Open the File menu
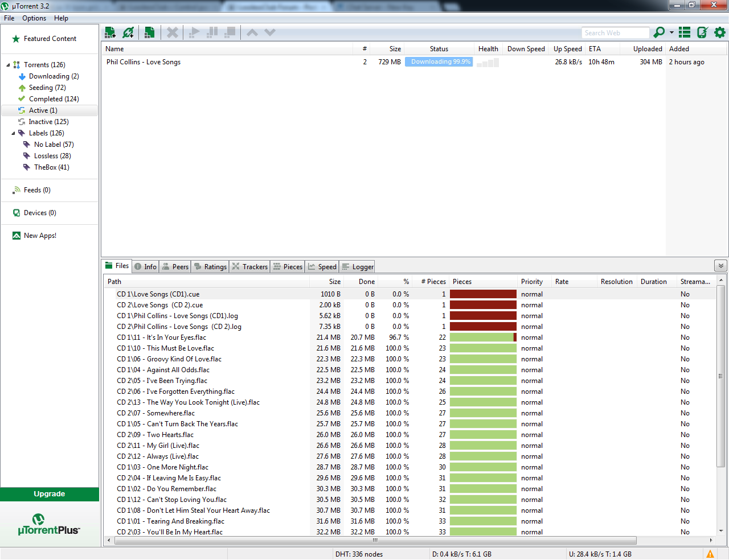This screenshot has width=729, height=560. tap(9, 18)
